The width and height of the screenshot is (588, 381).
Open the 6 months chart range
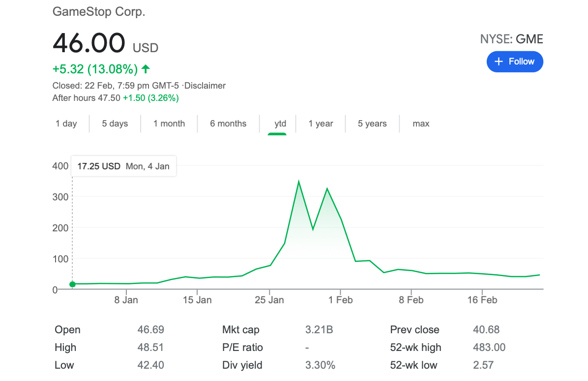(x=228, y=124)
